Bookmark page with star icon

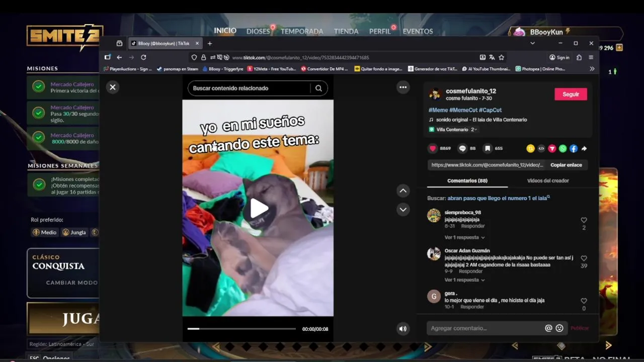[501, 57]
